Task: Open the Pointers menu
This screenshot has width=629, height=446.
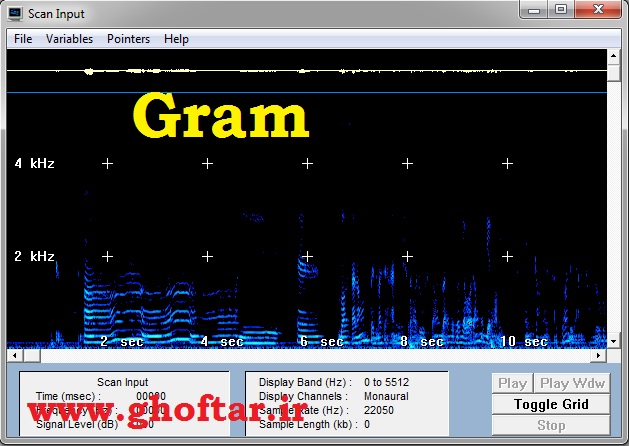Action: pos(128,39)
